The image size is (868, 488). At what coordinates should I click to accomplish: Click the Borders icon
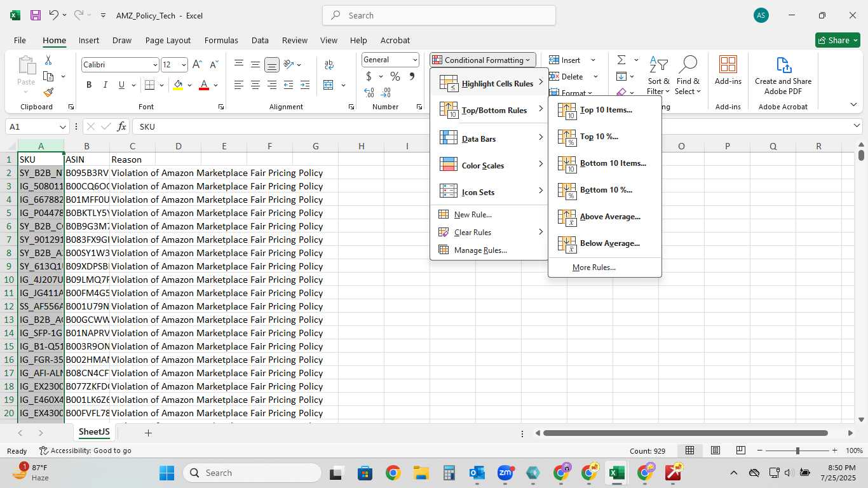point(149,85)
